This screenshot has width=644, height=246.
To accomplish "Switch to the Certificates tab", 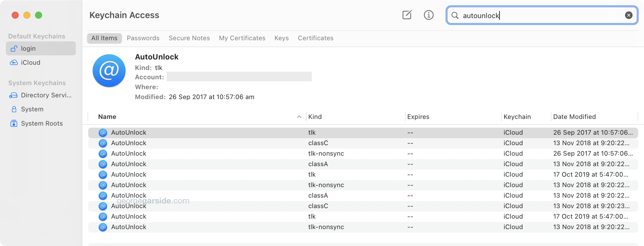I will coord(316,38).
